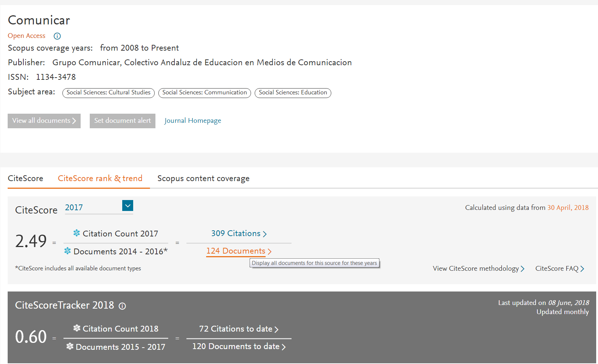Click the 0.60 CiteScoreTracker value
The image size is (598, 364).
click(x=31, y=337)
